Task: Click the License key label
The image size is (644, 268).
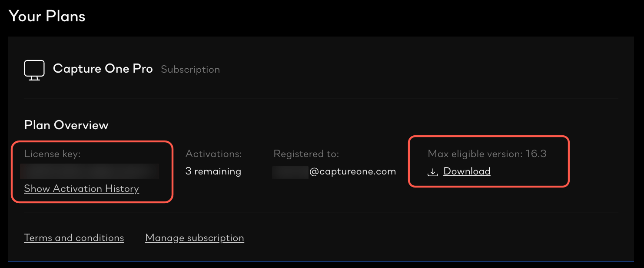Action: pos(52,154)
